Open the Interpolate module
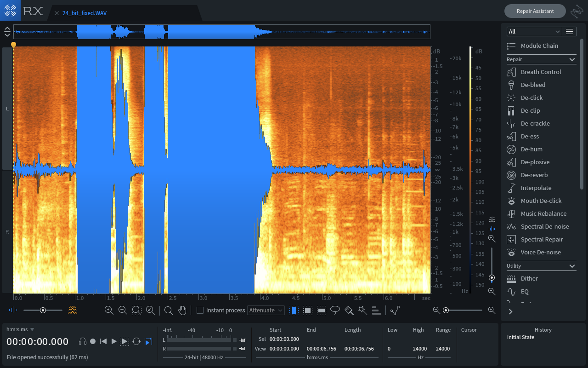Image resolution: width=588 pixels, height=368 pixels. coord(541,188)
